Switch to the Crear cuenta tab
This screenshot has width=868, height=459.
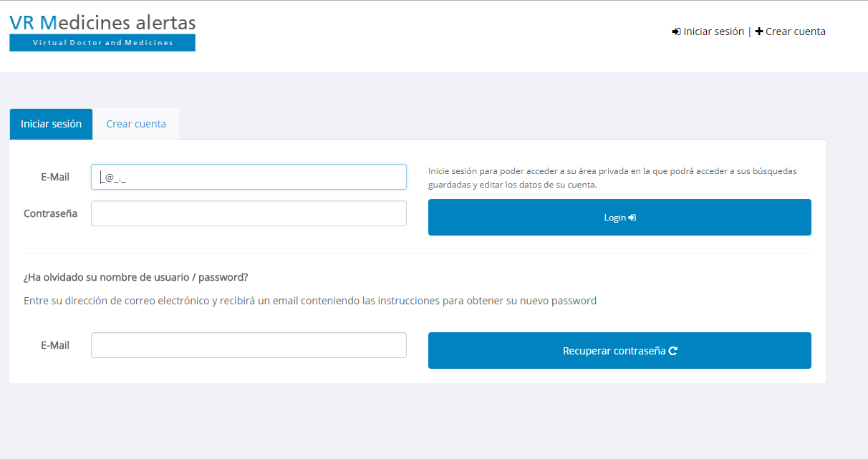[x=136, y=124]
